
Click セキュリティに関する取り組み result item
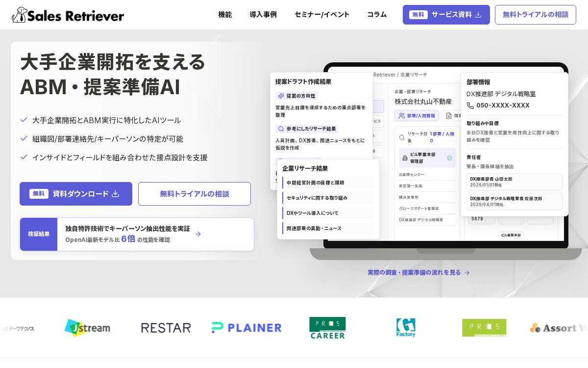[x=328, y=198]
